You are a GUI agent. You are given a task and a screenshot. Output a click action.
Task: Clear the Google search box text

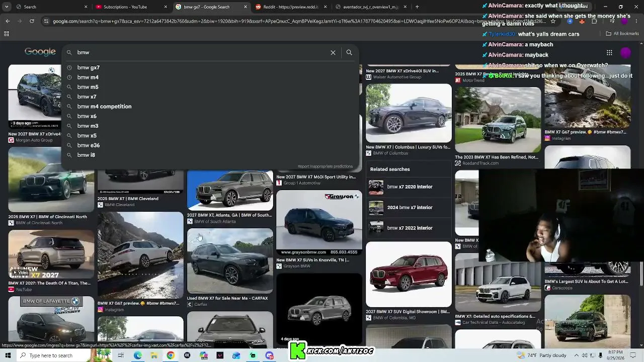(333, 52)
